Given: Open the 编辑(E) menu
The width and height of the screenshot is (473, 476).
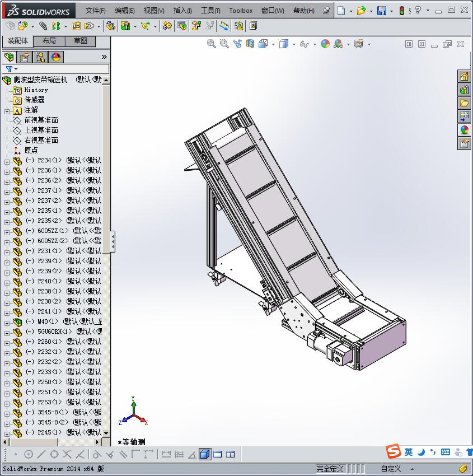Looking at the screenshot, I should pyautogui.click(x=125, y=11).
